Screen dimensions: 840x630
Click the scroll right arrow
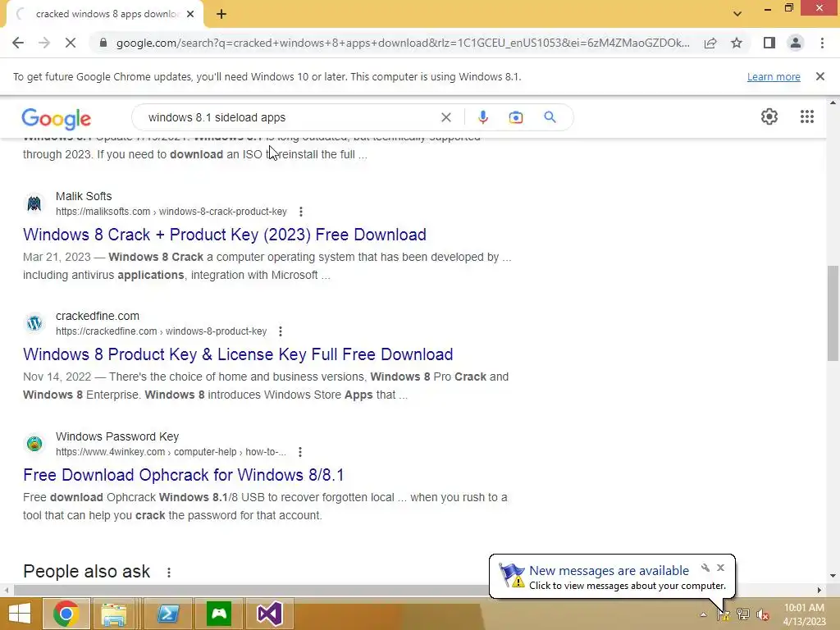point(819,590)
